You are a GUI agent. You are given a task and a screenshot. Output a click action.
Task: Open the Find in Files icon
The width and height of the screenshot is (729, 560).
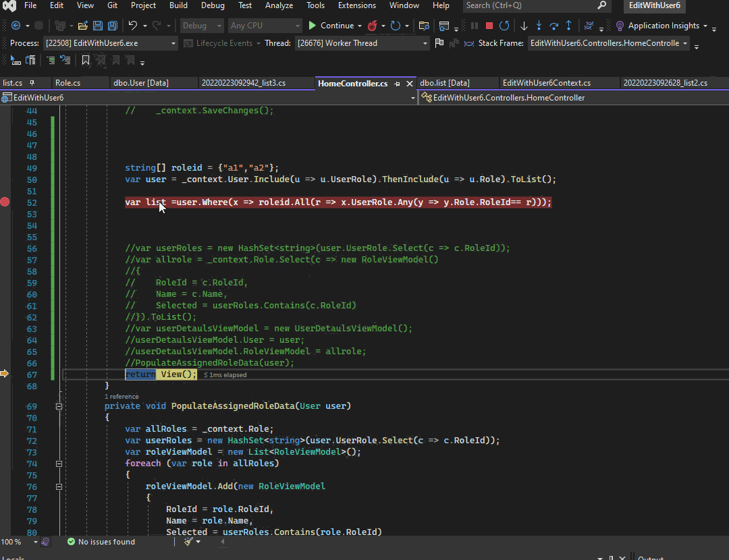coord(423,26)
